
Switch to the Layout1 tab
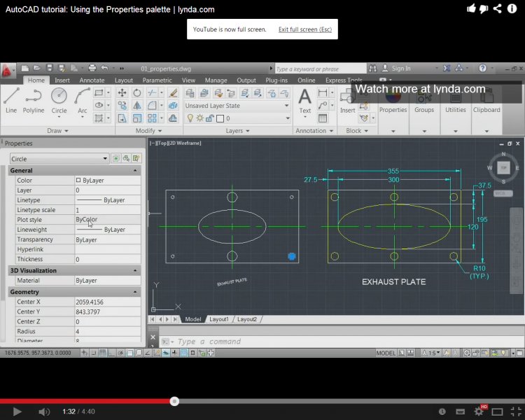tap(219, 319)
